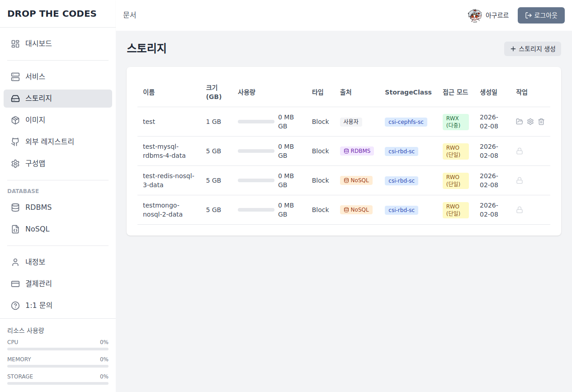Click the user avatar image 아구르르
The image size is (572, 392).
(475, 15)
